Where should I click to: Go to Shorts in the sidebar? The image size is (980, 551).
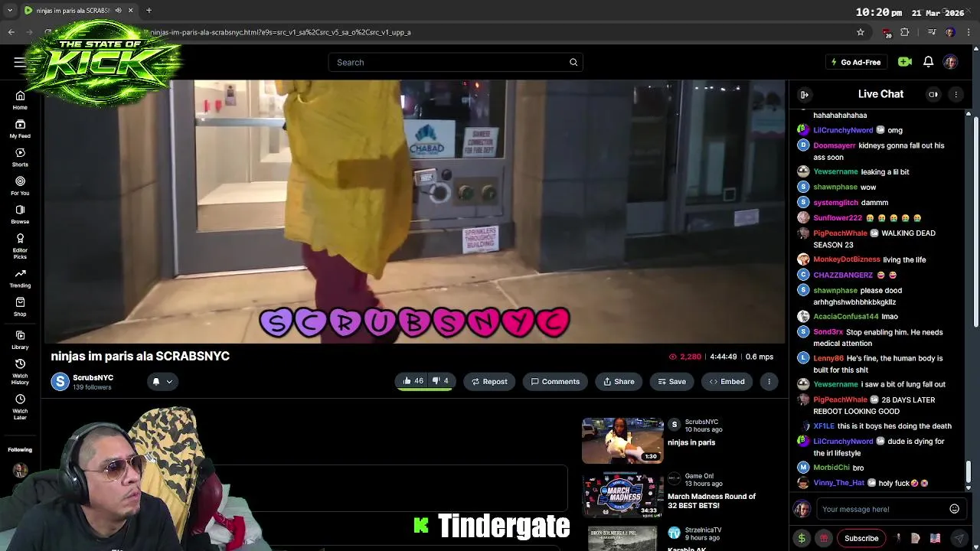pyautogui.click(x=20, y=157)
